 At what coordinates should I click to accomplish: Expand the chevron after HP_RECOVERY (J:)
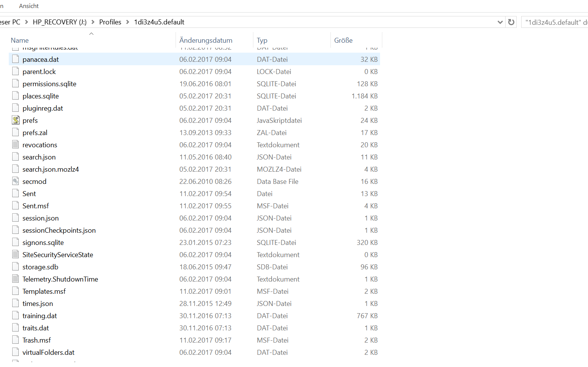click(93, 22)
